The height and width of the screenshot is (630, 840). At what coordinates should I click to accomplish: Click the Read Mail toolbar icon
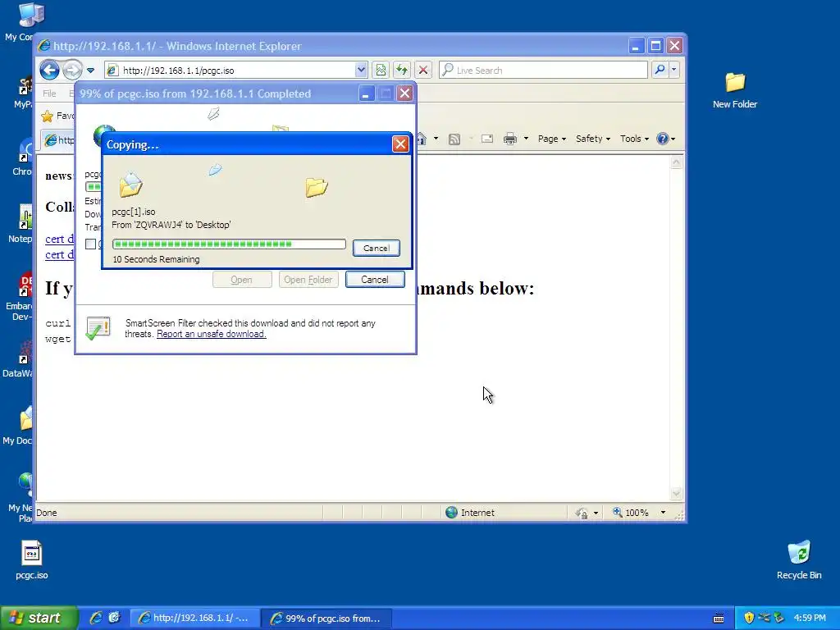487,139
